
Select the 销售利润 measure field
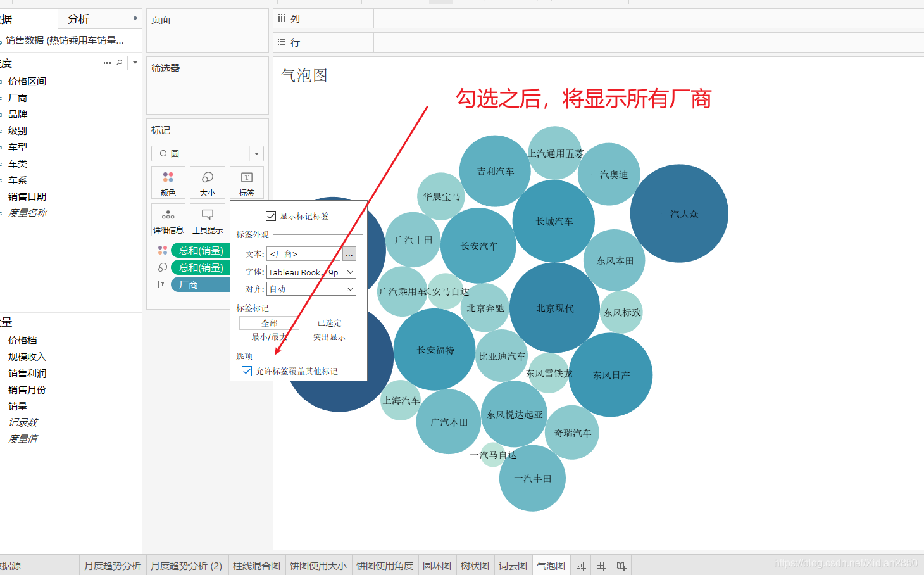[27, 373]
